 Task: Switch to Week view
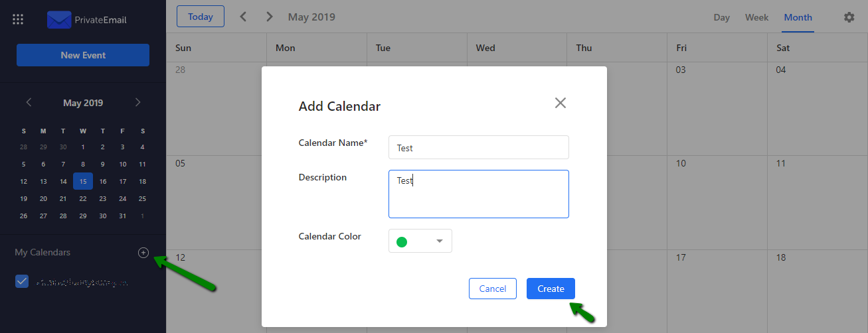pyautogui.click(x=756, y=17)
